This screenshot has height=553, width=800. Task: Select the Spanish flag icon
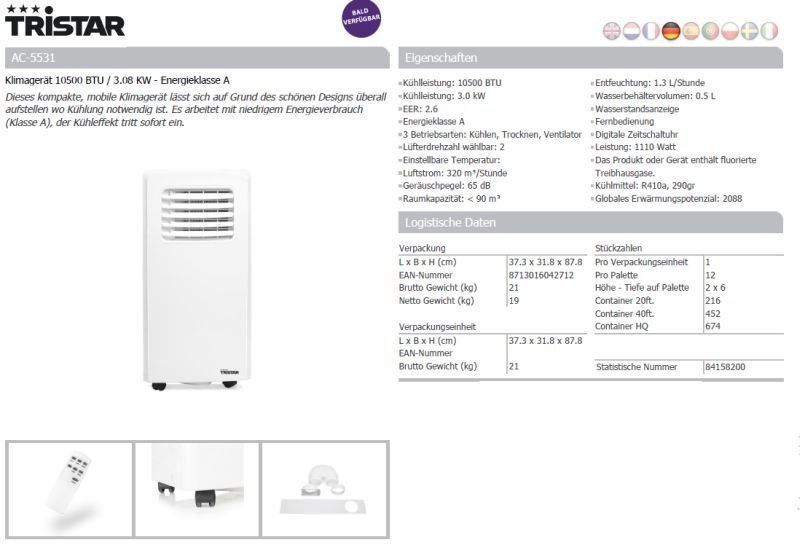tap(690, 31)
